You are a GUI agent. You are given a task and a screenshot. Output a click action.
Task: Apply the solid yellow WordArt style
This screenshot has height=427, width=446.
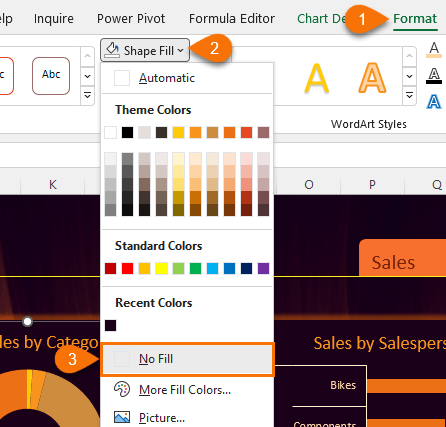(x=317, y=78)
